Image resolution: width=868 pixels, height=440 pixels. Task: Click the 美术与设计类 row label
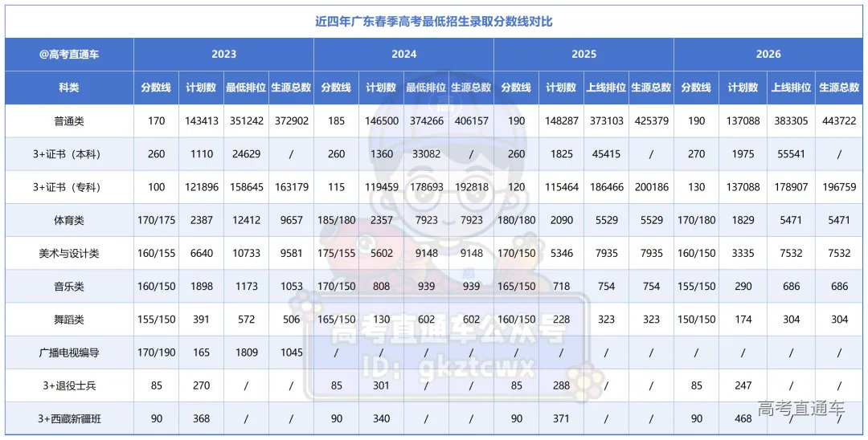[69, 253]
